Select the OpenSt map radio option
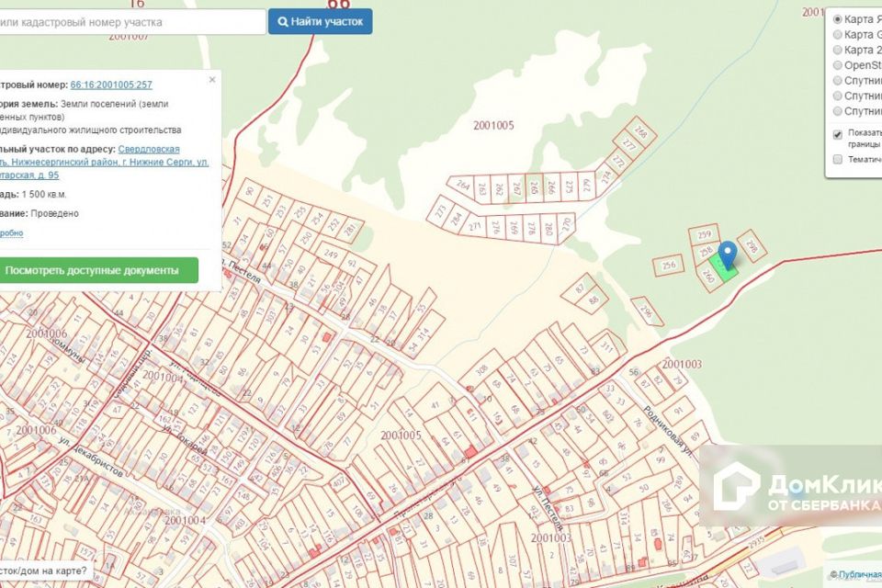This screenshot has height=588, width=882. pos(837,65)
